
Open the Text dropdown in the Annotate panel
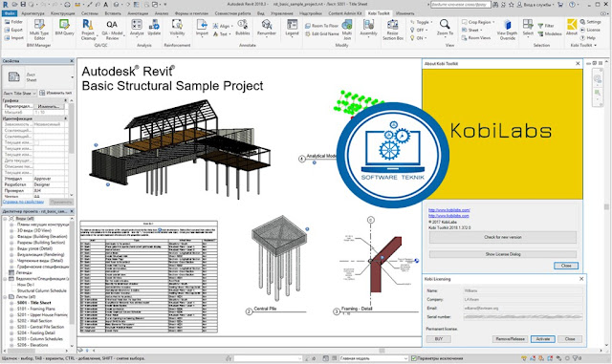(222, 34)
